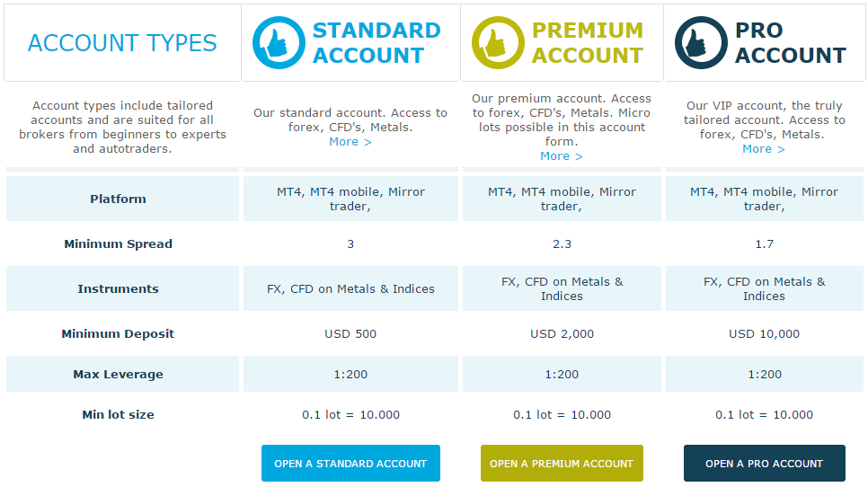This screenshot has width=868, height=487.
Task: Click the 2.3 minimum spread value
Action: click(x=562, y=244)
